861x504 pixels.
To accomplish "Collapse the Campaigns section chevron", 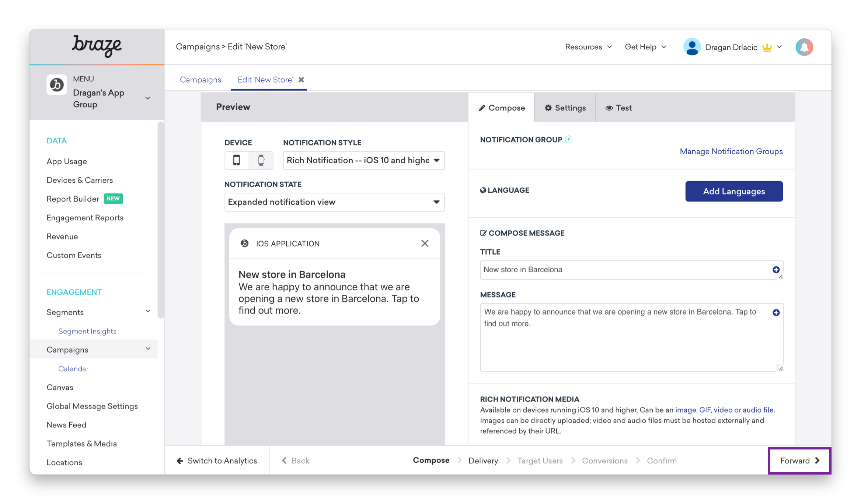I will click(148, 349).
